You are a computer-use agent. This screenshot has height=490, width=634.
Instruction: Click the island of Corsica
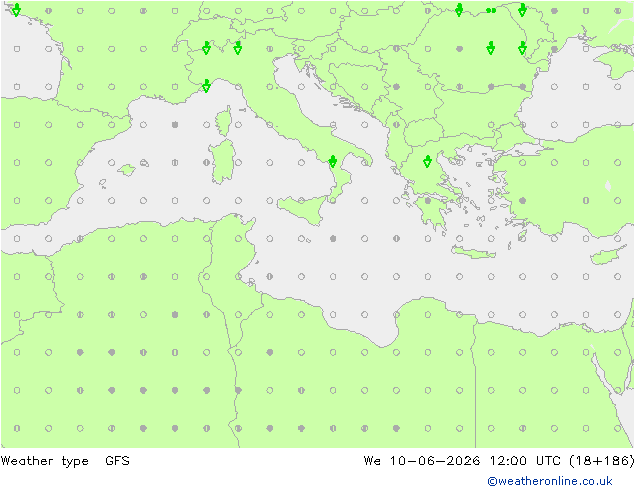click(x=224, y=121)
